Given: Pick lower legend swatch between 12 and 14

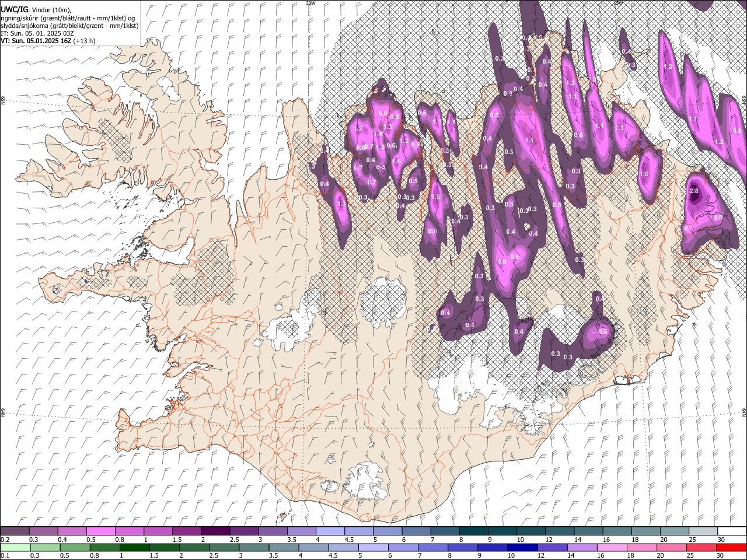Looking at the screenshot, I should (x=552, y=547).
